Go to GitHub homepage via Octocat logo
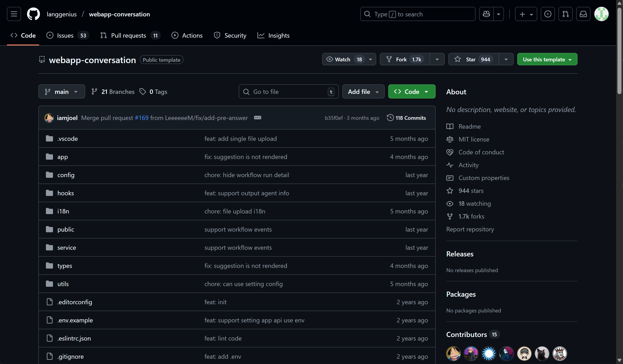This screenshot has width=623, height=364. pyautogui.click(x=33, y=14)
